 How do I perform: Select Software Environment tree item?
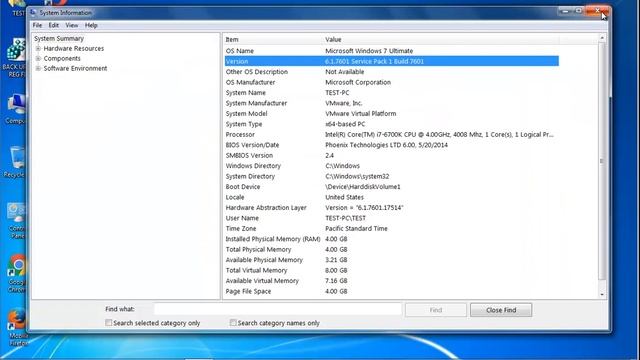coord(75,69)
